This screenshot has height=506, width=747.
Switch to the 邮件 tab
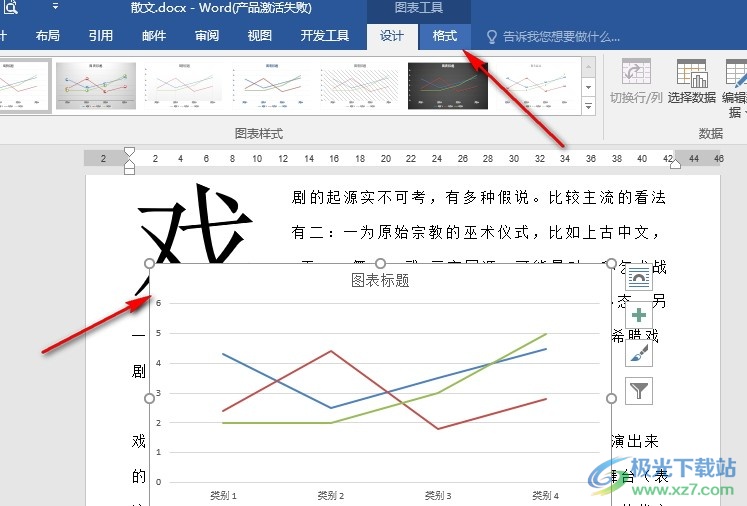pyautogui.click(x=154, y=36)
